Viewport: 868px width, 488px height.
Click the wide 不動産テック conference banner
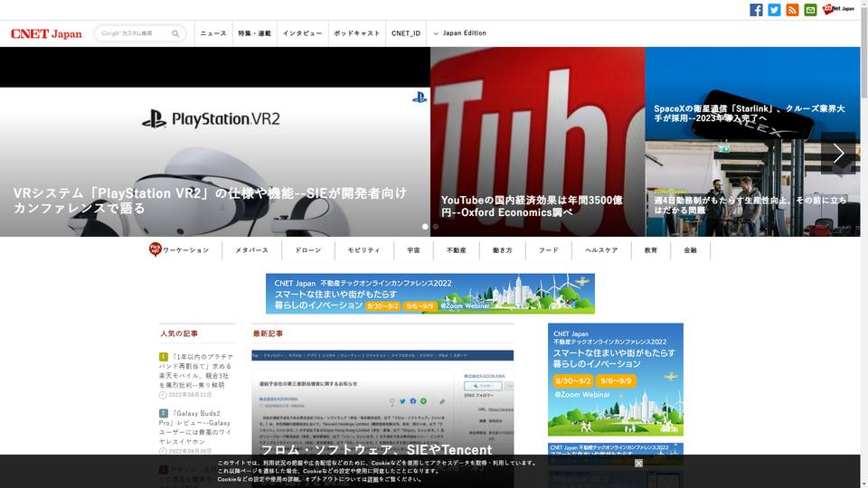pos(430,293)
